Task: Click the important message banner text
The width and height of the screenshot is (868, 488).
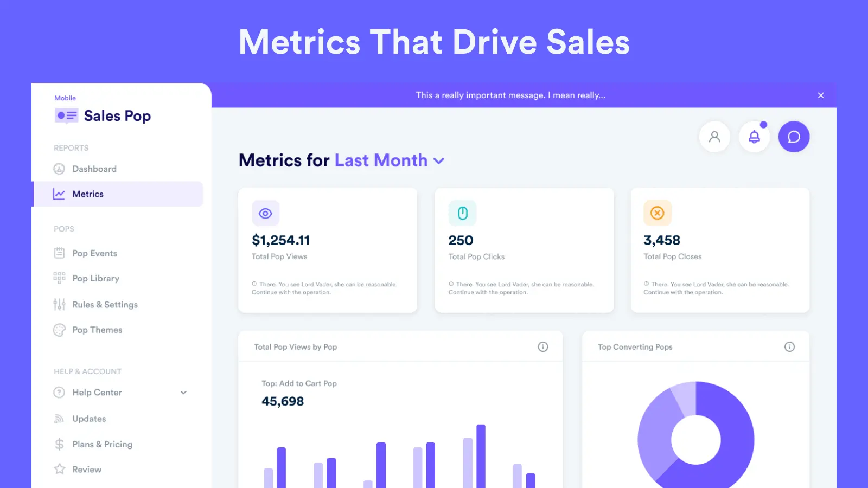Action: coord(510,95)
